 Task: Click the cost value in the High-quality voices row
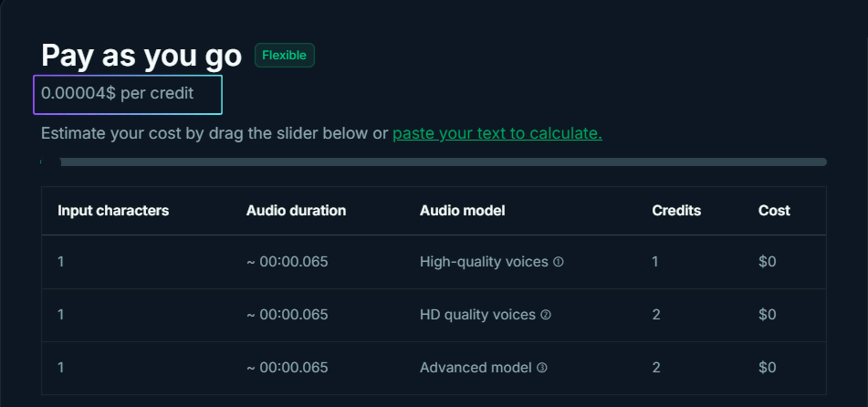click(767, 262)
